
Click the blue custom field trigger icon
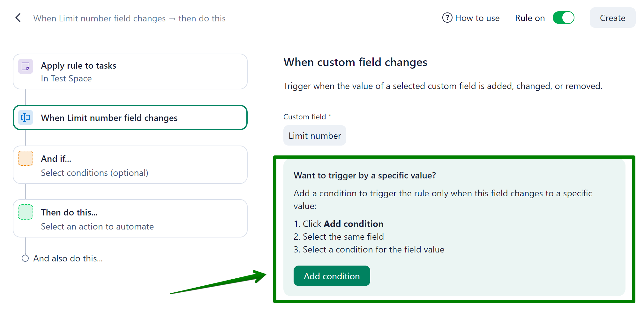[26, 117]
